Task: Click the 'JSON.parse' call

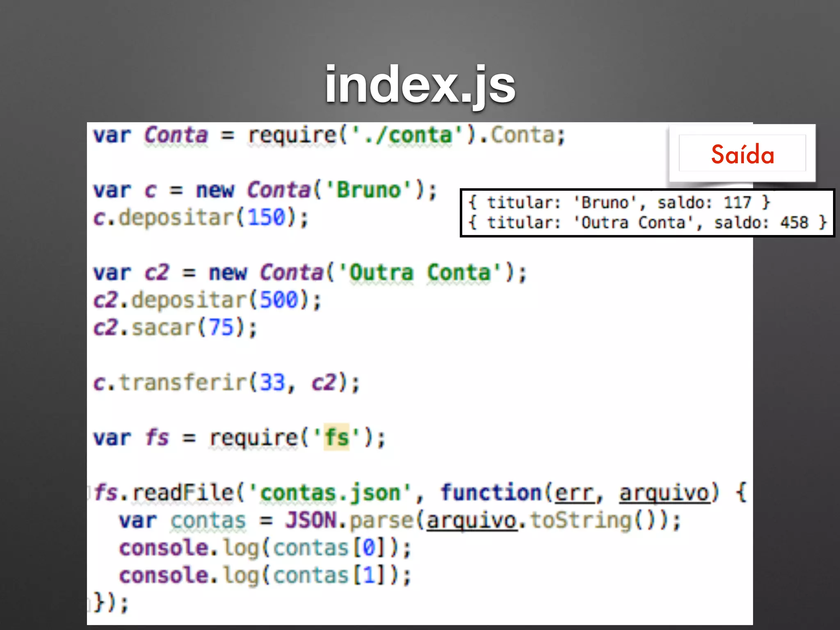Action: (350, 520)
